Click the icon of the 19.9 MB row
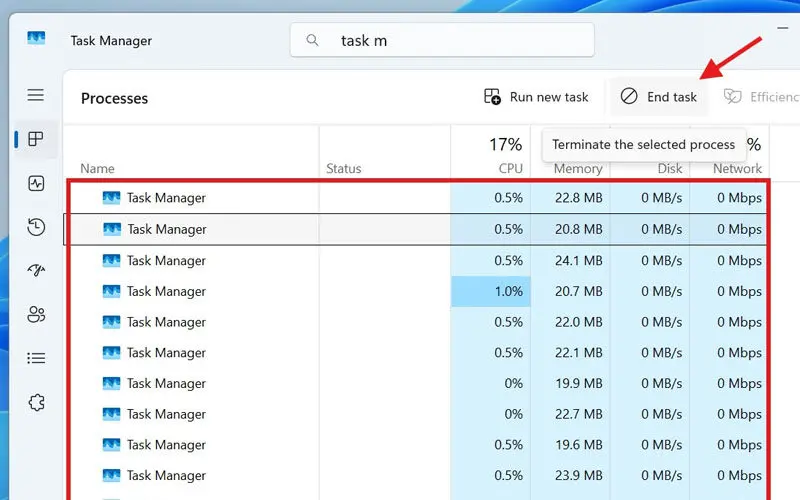Image resolution: width=800 pixels, height=500 pixels. [111, 383]
